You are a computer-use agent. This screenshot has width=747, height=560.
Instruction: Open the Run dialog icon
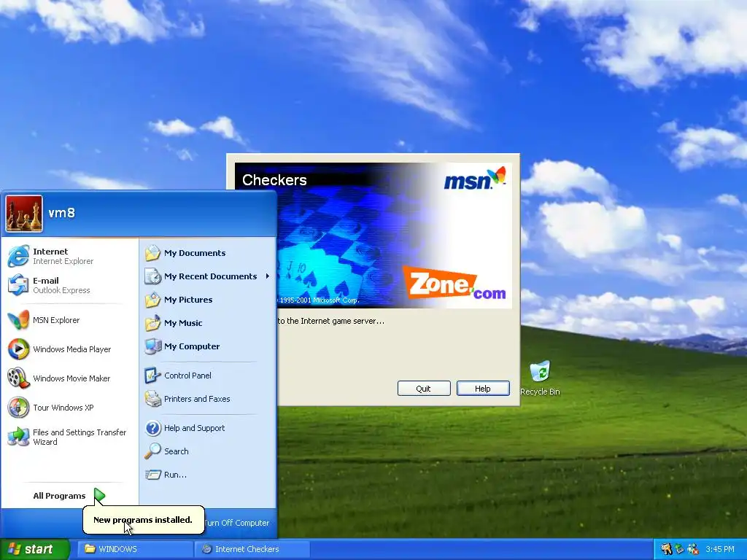153,475
